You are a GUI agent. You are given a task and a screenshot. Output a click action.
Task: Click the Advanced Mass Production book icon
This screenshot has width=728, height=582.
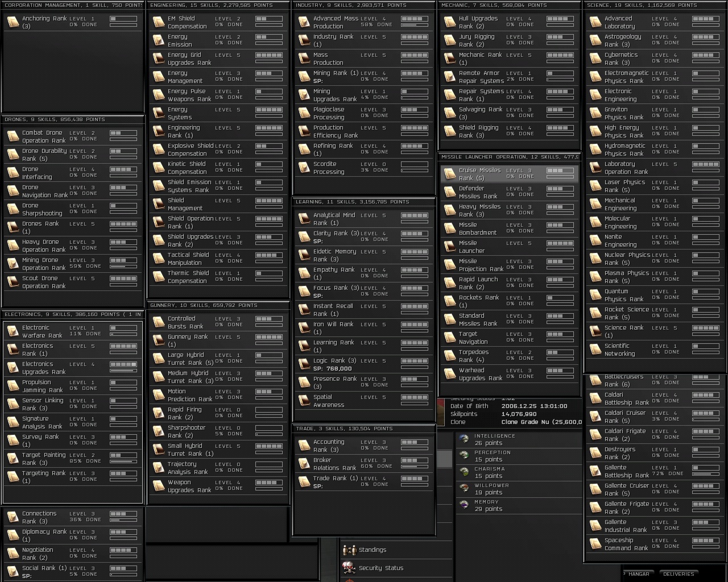[x=304, y=22]
